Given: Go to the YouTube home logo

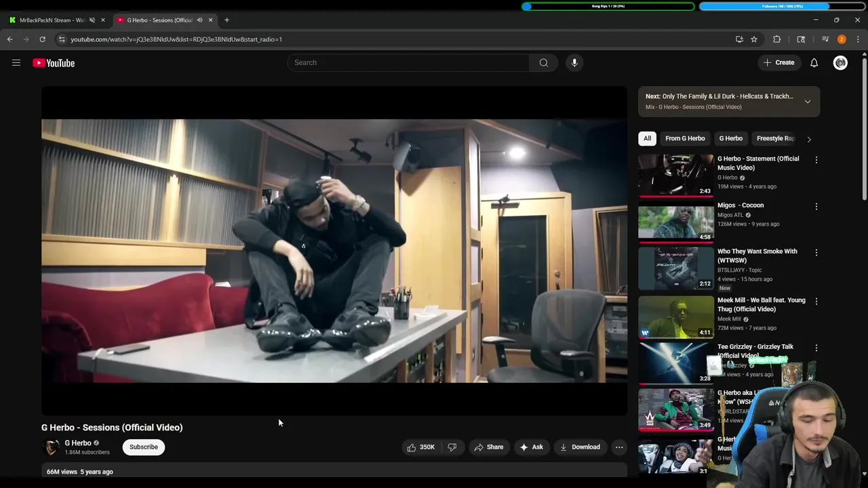Looking at the screenshot, I should 54,63.
